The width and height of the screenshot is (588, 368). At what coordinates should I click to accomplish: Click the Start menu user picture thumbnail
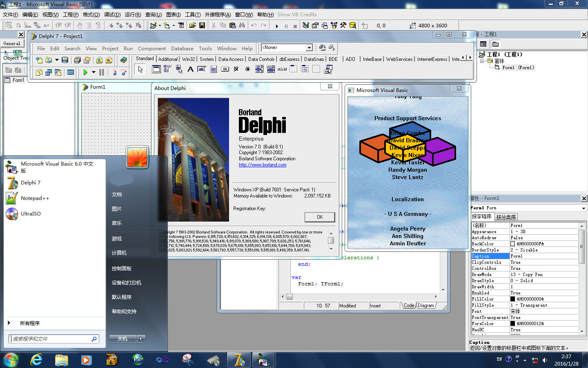click(x=137, y=157)
